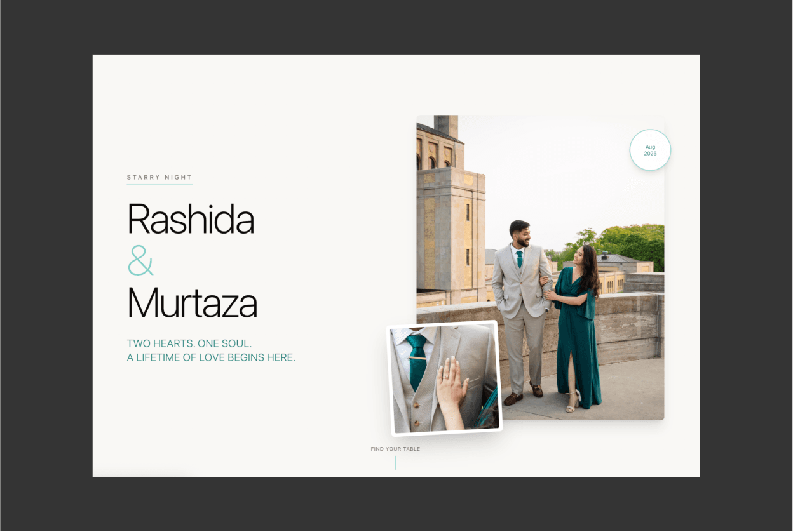Click the hand with ring in inset photo
This screenshot has width=793, height=532.
coord(451,386)
